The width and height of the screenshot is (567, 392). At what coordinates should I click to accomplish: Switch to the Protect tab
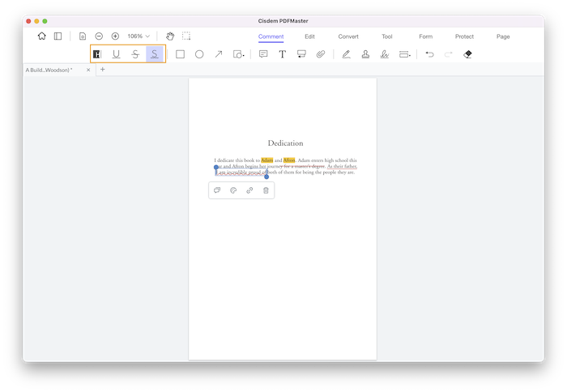[464, 36]
